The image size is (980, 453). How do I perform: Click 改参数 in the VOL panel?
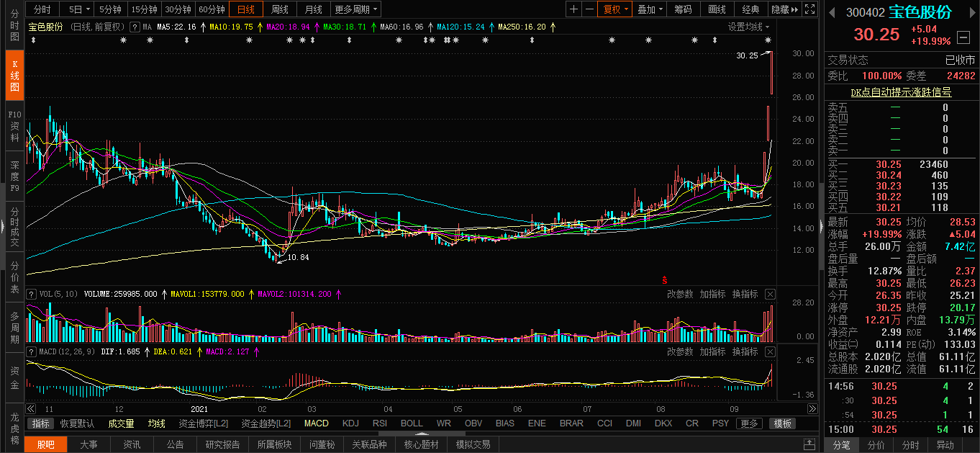(x=680, y=294)
